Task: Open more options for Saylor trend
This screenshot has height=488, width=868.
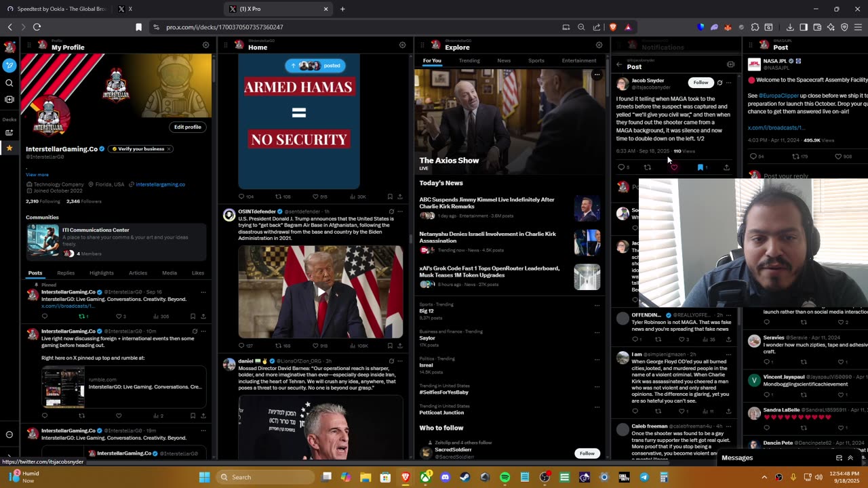Action: (x=597, y=332)
